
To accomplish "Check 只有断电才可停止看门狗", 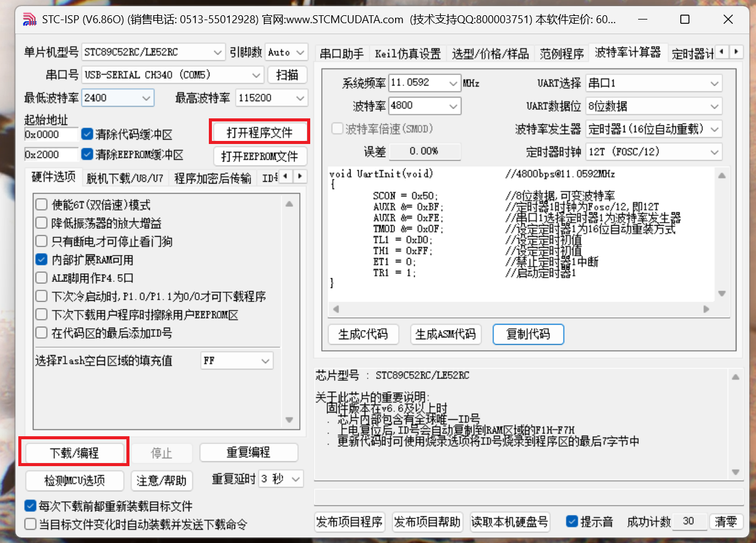I will [42, 242].
